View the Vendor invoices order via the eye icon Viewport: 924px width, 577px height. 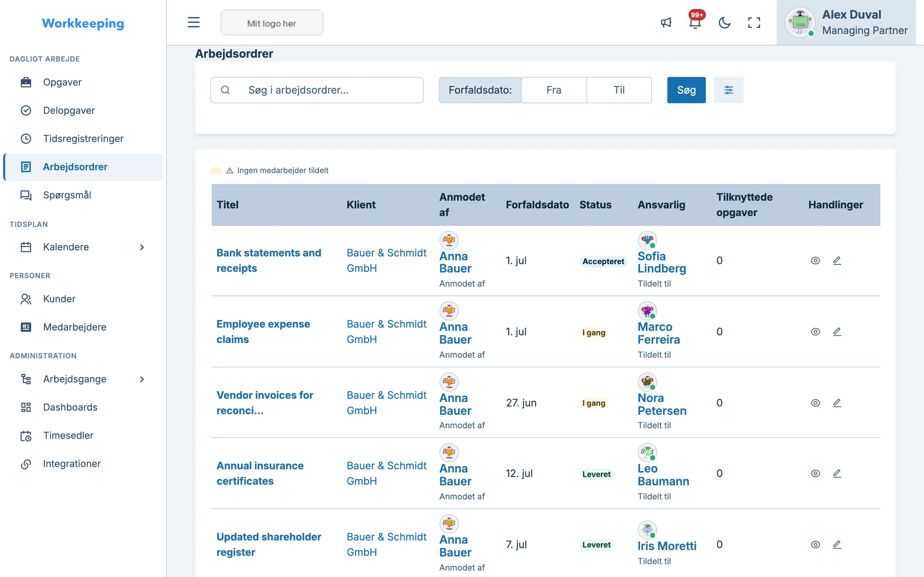(815, 403)
